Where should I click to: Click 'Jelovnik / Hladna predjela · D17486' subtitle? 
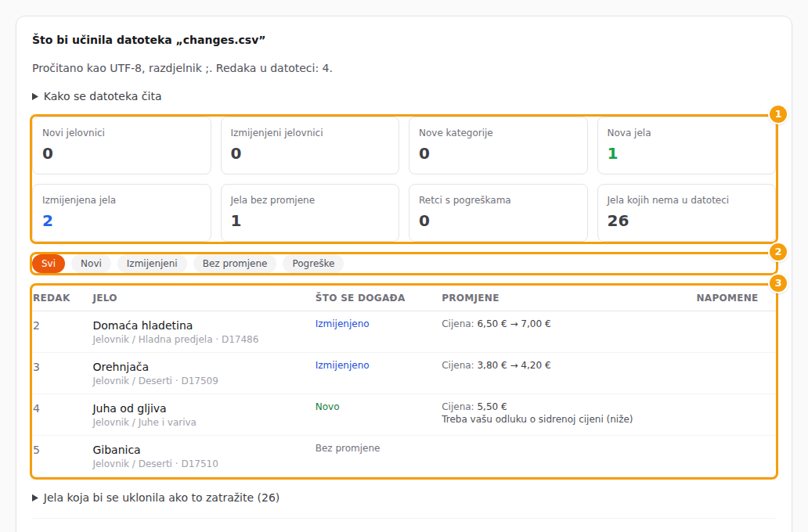coord(175,340)
